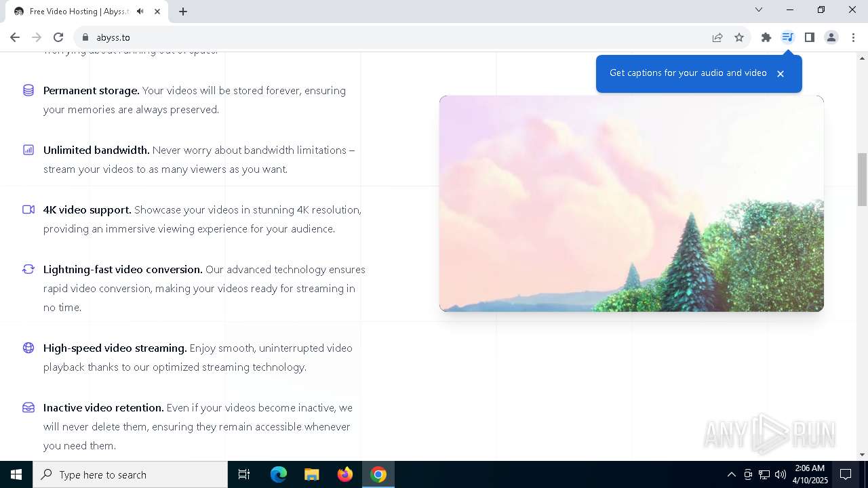Mute the tab via speaker icon
868x488 pixels.
tap(140, 12)
